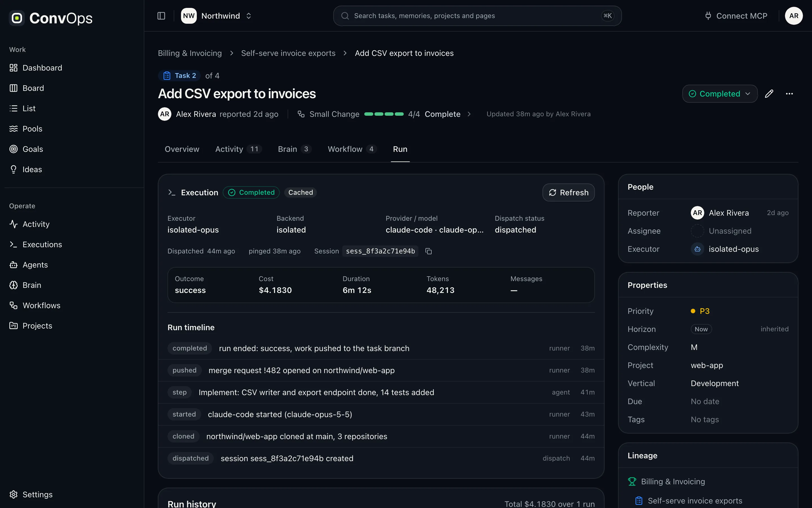
Task: Select the 'Implement: CSV writer' step row
Action: point(381,392)
